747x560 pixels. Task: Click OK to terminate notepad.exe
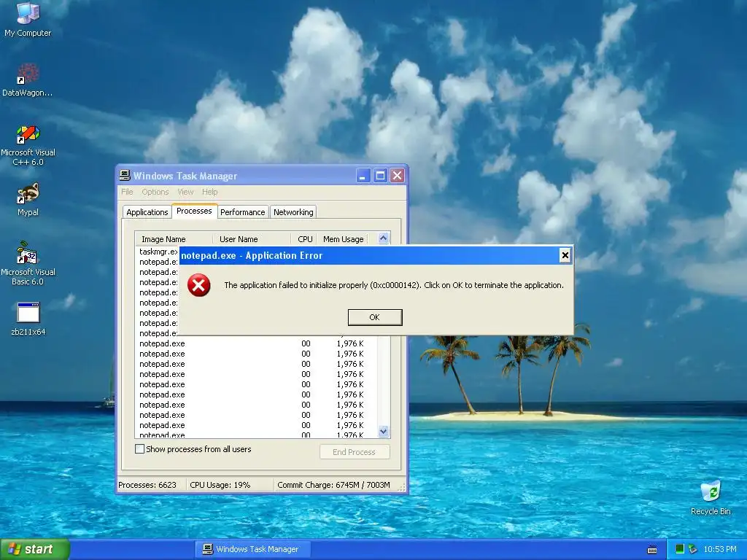[x=375, y=317]
